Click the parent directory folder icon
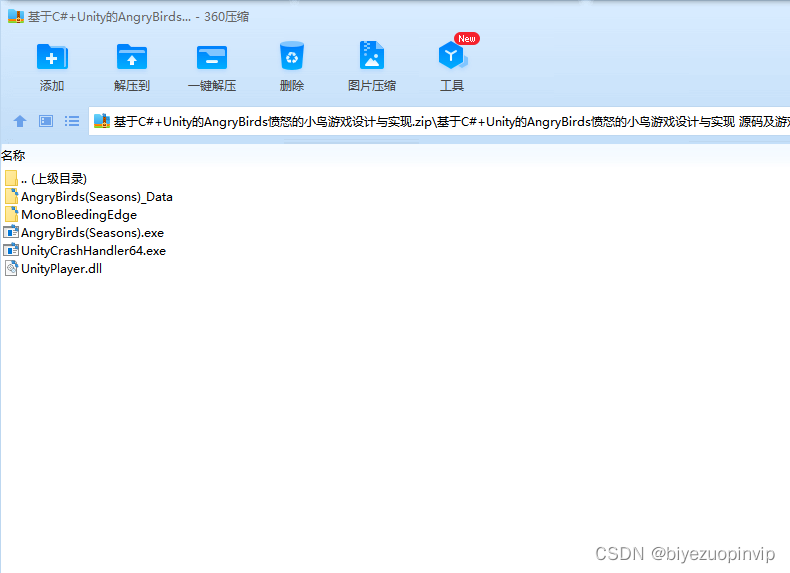 tap(11, 178)
